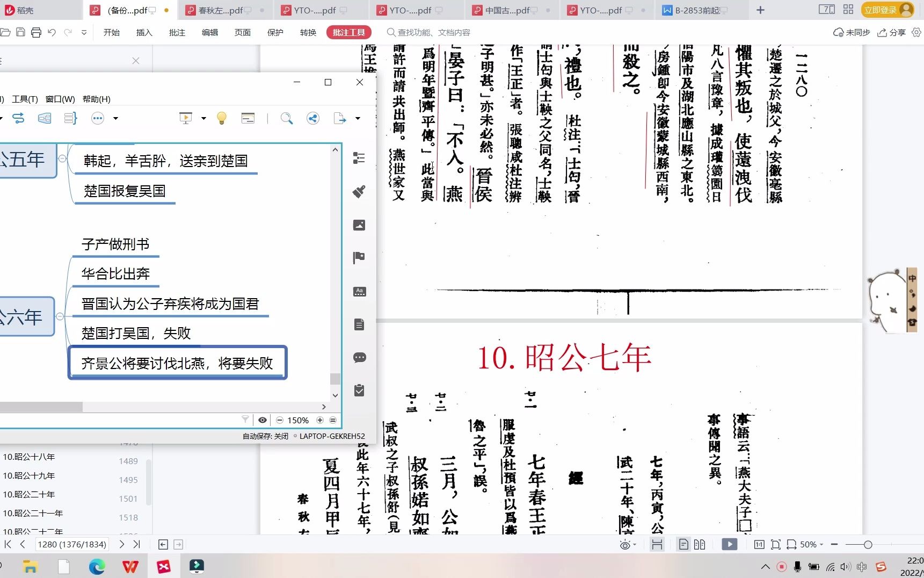924x578 pixels.
Task: Open the notes panel in XMind sidebar
Action: coord(359,324)
